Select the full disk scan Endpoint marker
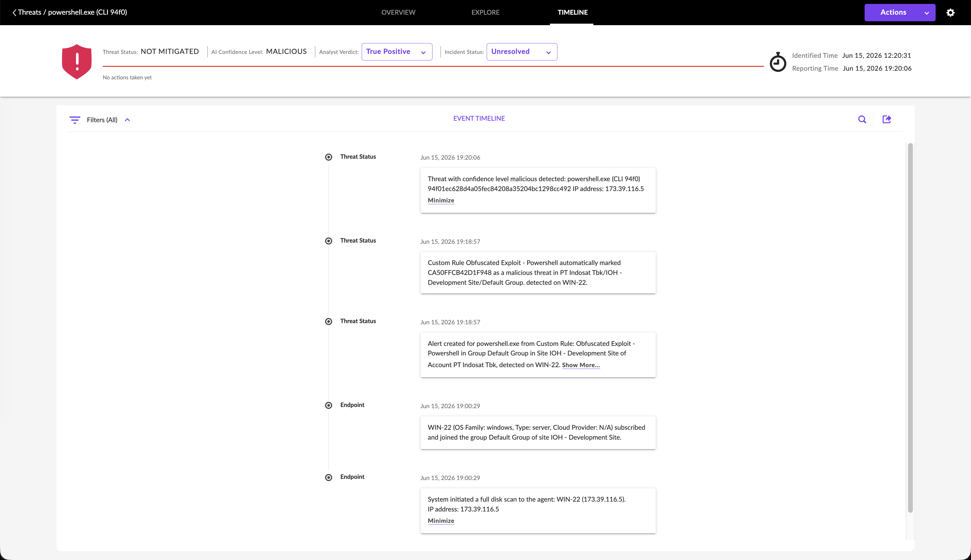Viewport: 971px width, 560px height. pyautogui.click(x=328, y=477)
